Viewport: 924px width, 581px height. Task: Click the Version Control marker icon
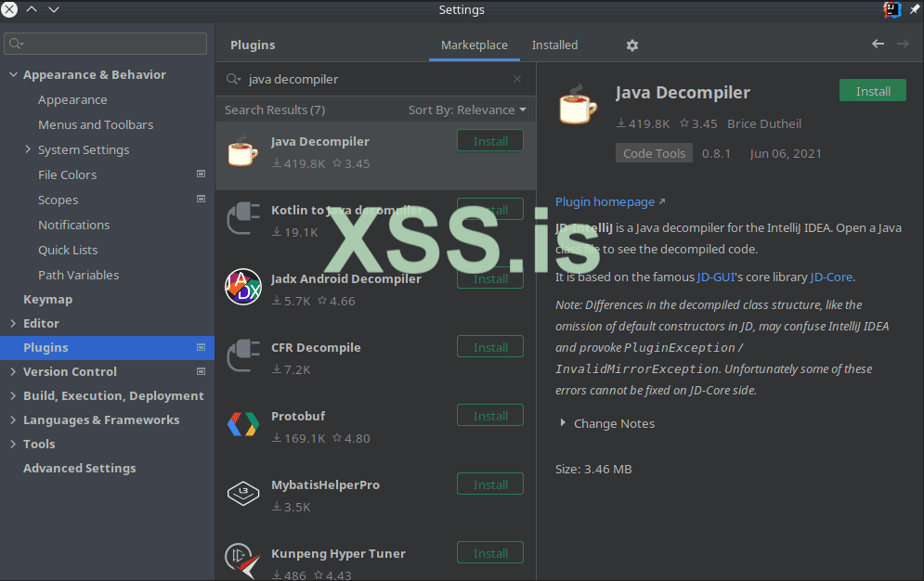click(201, 371)
